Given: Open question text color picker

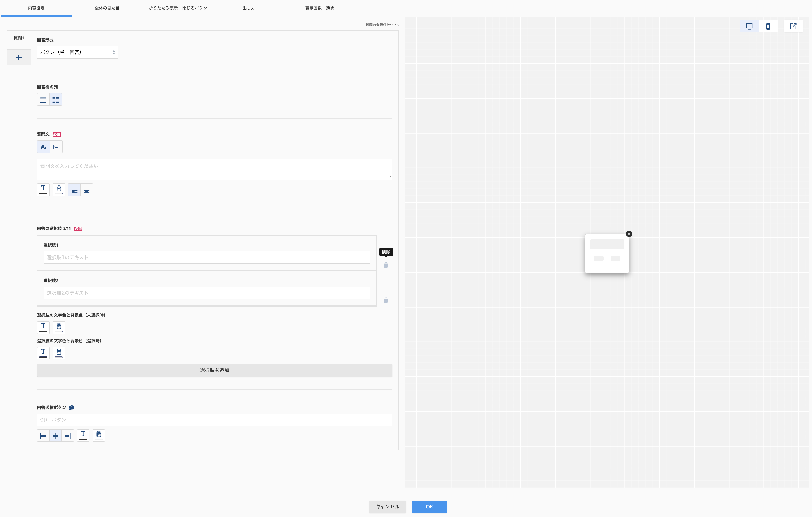Looking at the screenshot, I should point(43,190).
